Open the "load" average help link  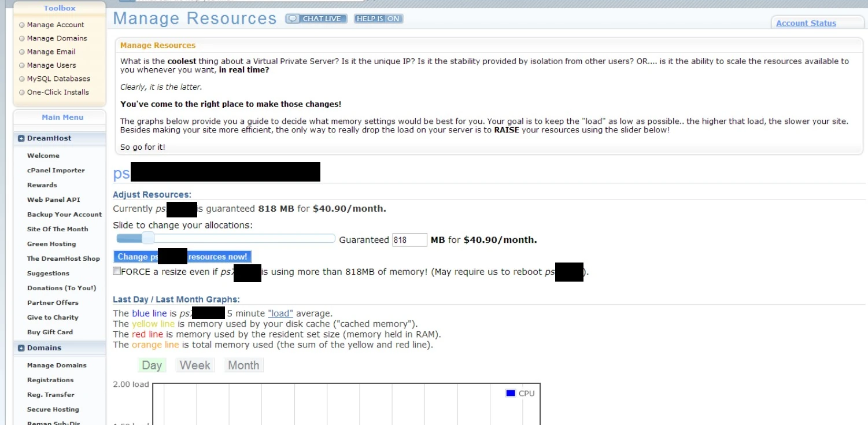280,313
